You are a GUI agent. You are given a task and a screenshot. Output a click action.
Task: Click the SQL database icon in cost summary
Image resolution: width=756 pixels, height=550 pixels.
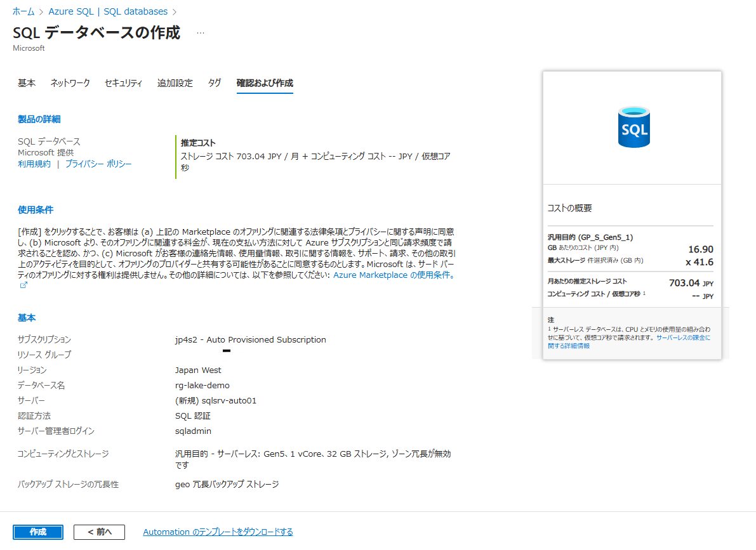tap(633, 128)
